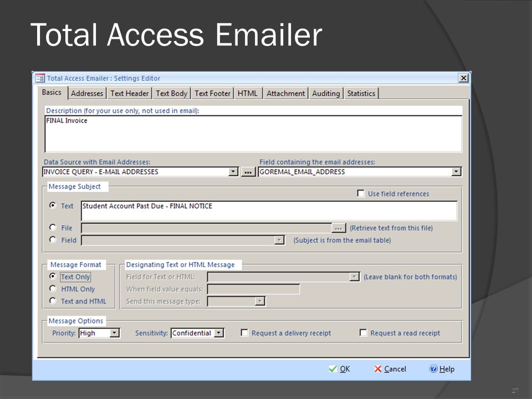
Task: Select the Field subject radio button
Action: pyautogui.click(x=53, y=239)
